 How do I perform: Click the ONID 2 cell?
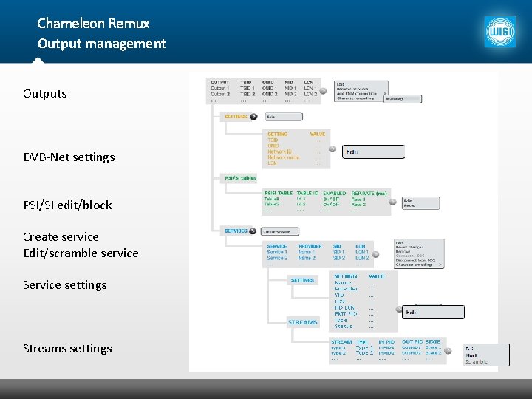[x=270, y=94]
